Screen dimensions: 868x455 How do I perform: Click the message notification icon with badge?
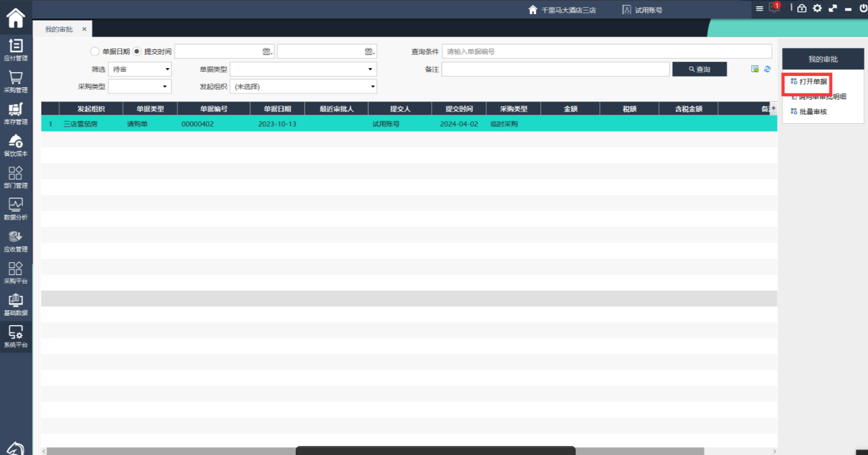click(774, 8)
